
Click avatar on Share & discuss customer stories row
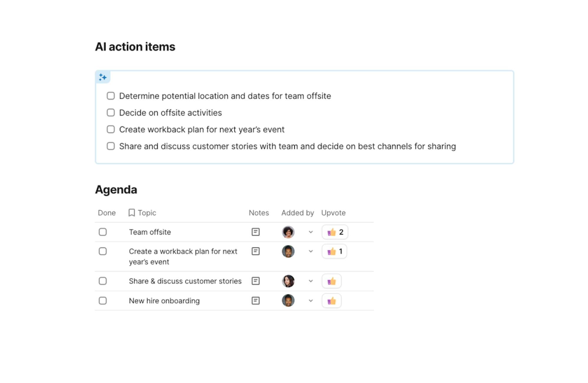click(288, 281)
